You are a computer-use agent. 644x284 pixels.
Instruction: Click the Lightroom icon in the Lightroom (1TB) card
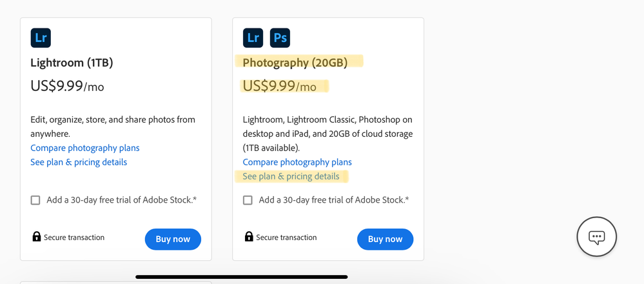click(41, 37)
